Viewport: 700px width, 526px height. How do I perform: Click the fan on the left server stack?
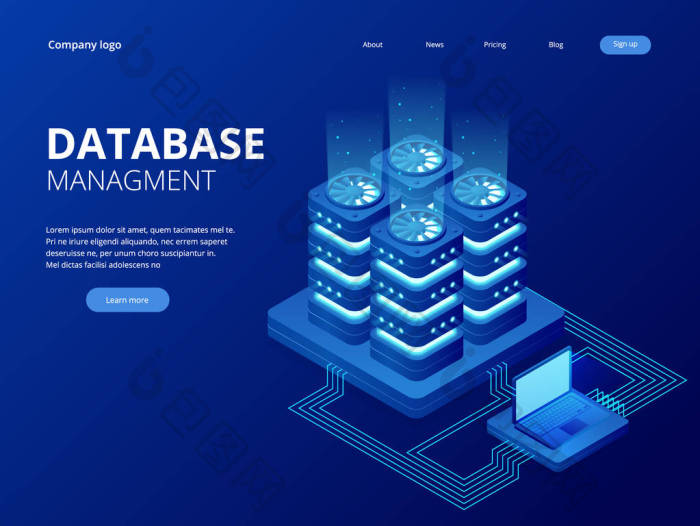pos(355,191)
